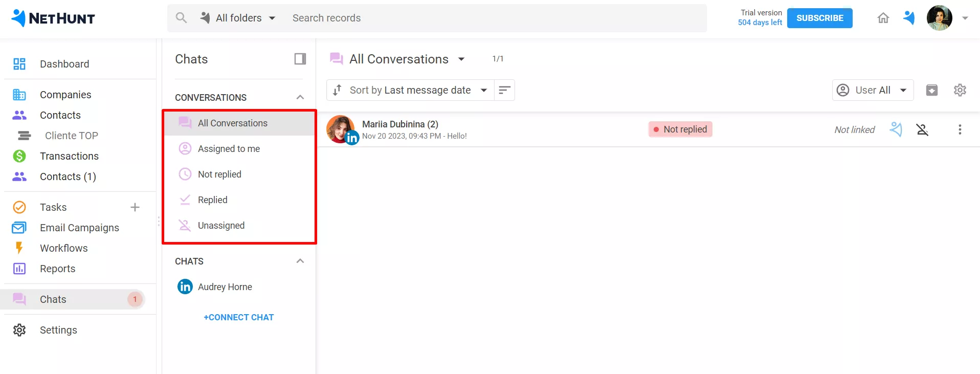The height and width of the screenshot is (374, 980).
Task: Open the Dashboard page
Action: pos(64,64)
